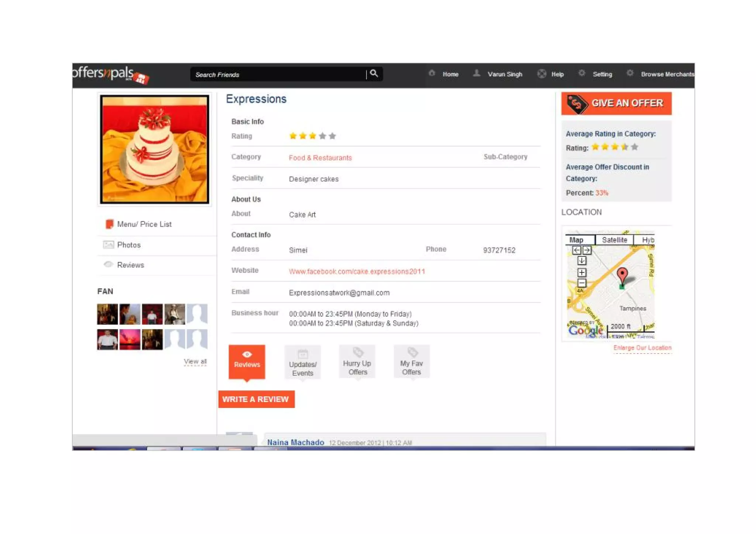Pan map down with arrow

coord(582,261)
